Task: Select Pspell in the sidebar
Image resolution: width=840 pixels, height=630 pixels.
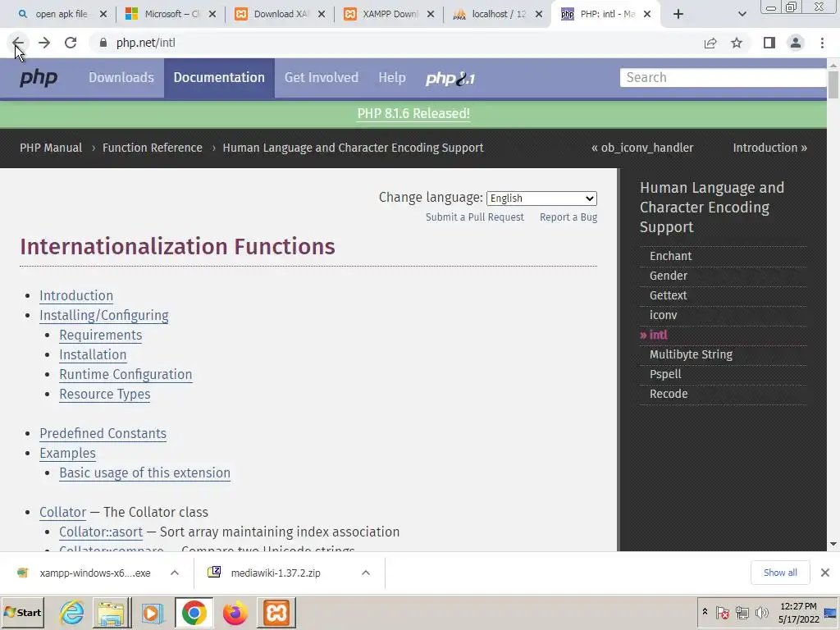Action: click(665, 374)
